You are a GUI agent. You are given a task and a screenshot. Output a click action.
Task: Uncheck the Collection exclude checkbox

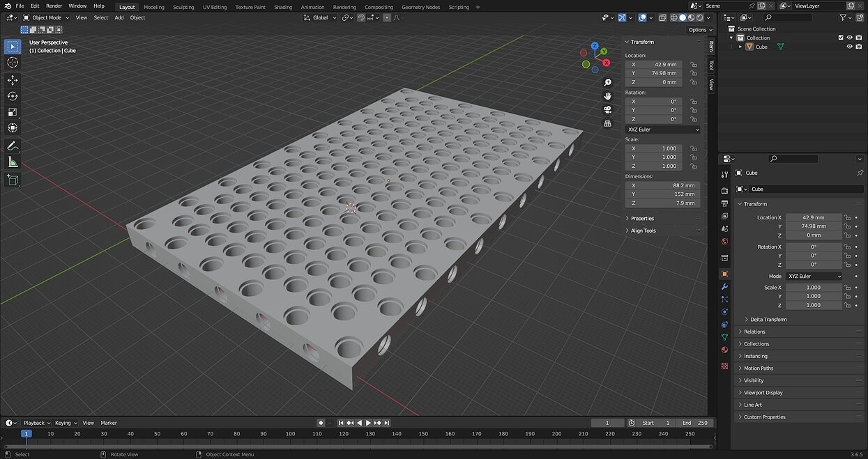coord(841,38)
